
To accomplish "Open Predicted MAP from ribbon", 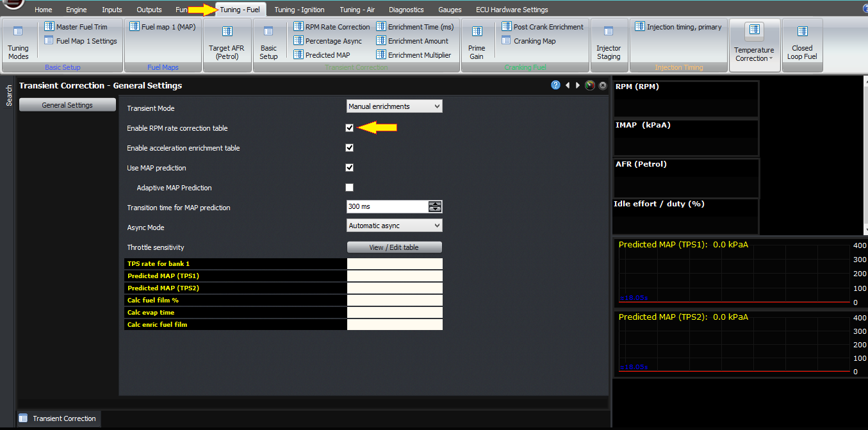I will pyautogui.click(x=322, y=55).
